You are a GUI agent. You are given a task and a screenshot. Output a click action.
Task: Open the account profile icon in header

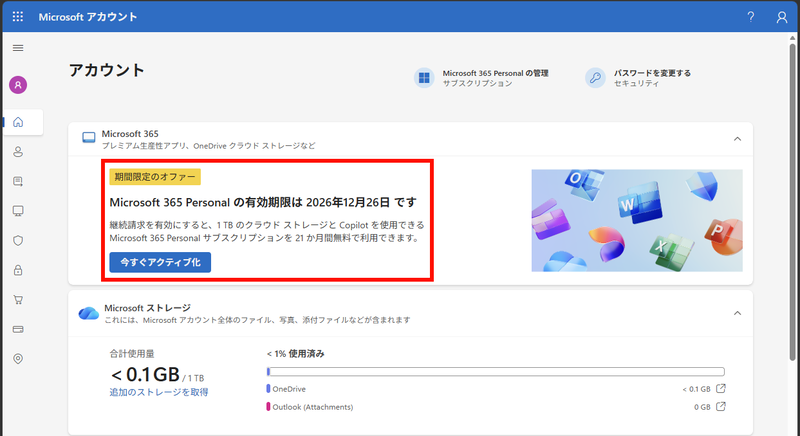pos(782,17)
